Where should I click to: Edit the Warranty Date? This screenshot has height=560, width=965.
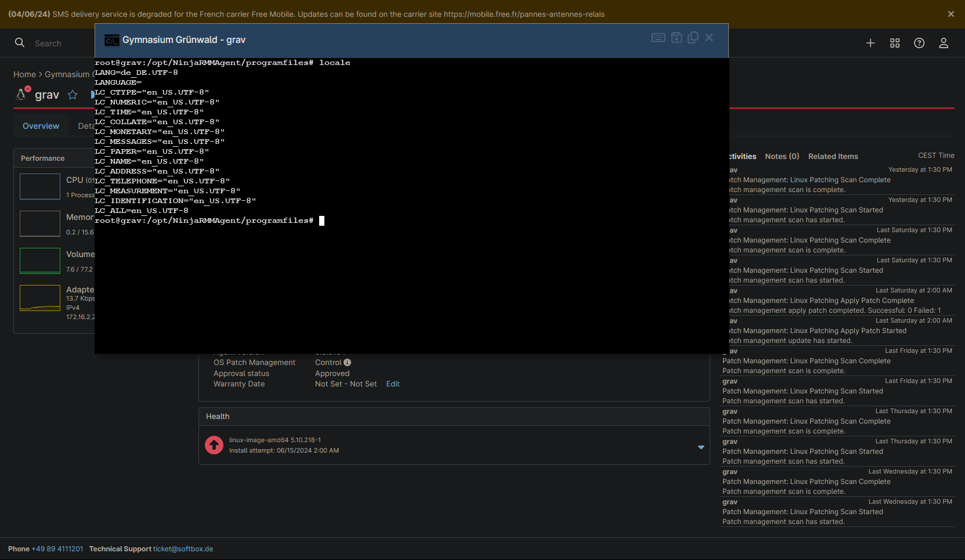[x=393, y=384]
